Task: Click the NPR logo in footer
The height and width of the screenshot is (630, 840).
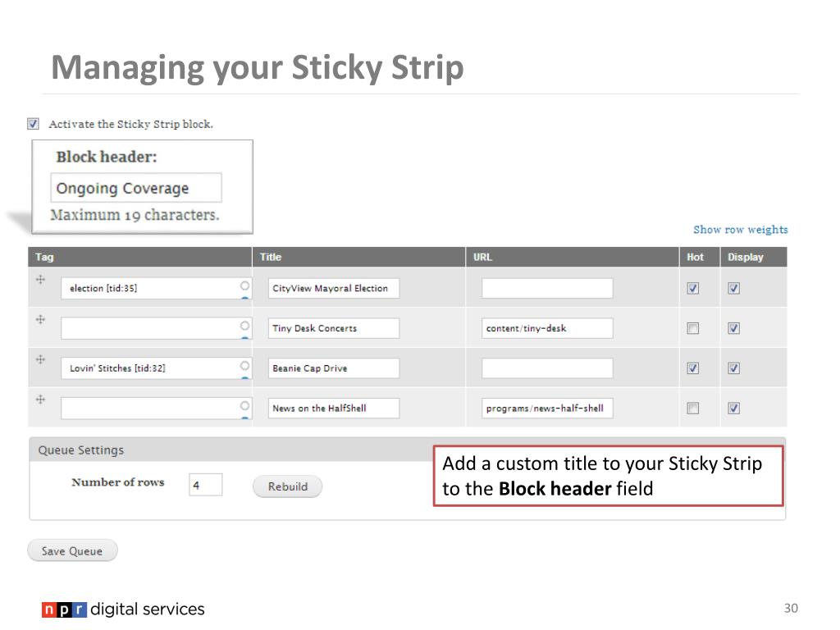Action: click(64, 609)
